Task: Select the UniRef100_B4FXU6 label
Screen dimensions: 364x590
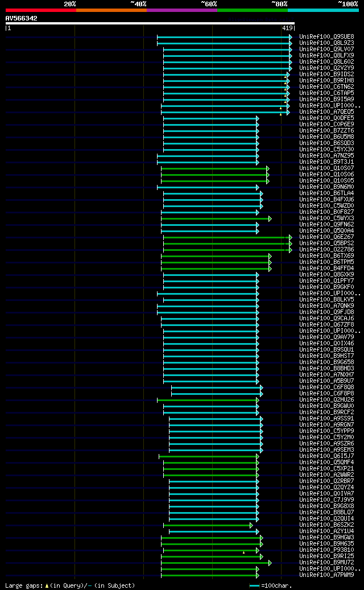Action: point(326,200)
